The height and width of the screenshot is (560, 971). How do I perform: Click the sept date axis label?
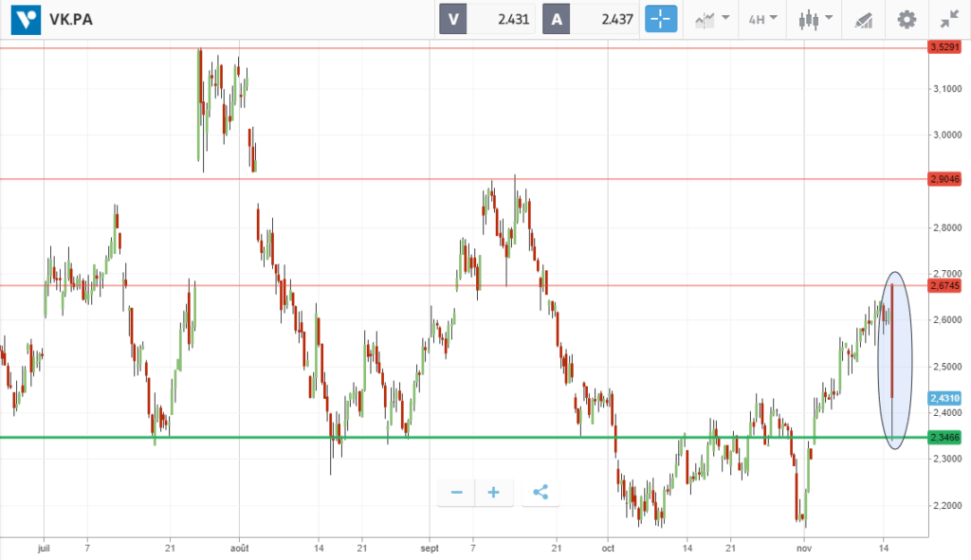(430, 549)
